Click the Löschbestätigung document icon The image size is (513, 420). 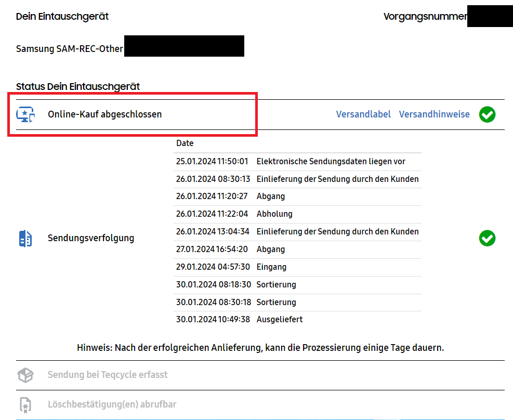point(25,404)
